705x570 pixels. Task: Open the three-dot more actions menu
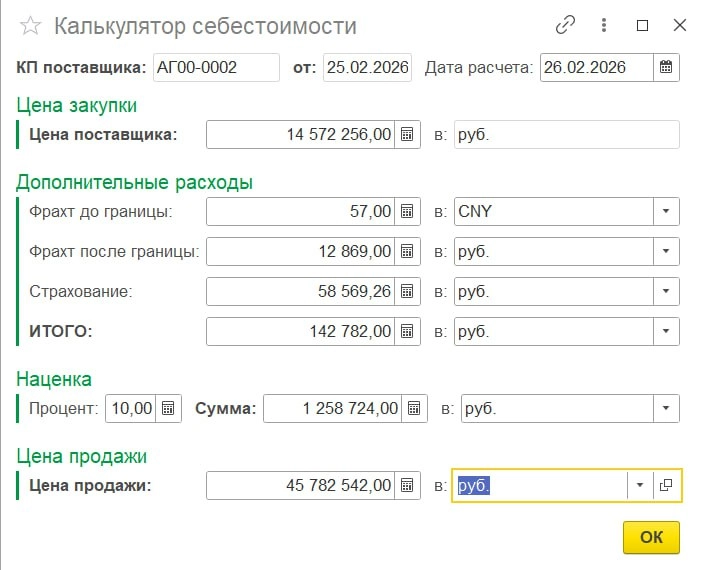coord(604,25)
